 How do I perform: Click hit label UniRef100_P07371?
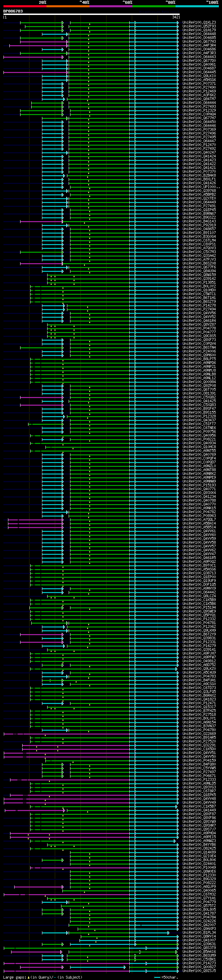tap(199, 84)
